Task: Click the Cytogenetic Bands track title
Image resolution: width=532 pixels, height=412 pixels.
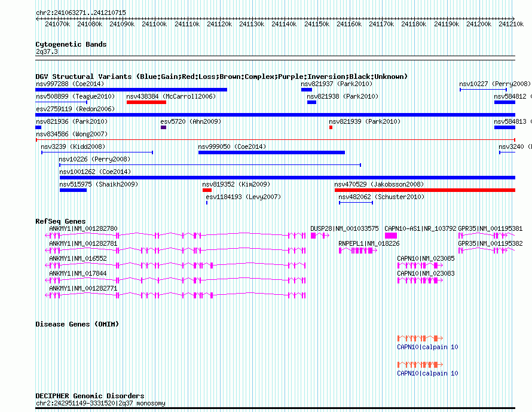Action: tap(71, 44)
